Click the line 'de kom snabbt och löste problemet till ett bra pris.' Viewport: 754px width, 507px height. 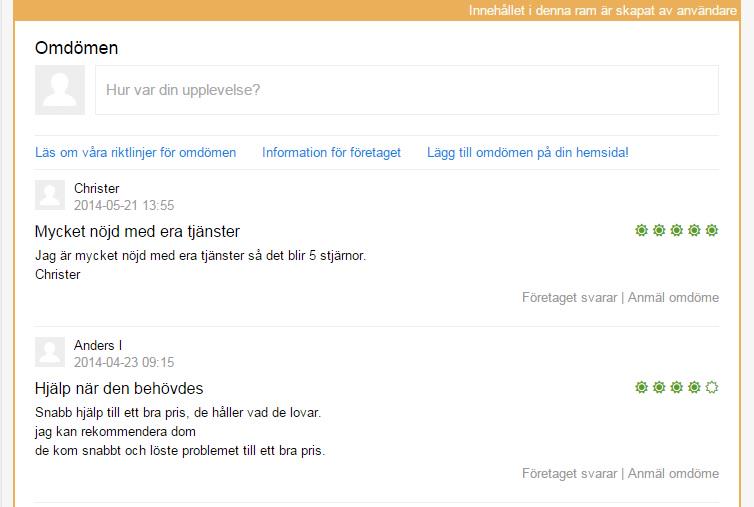click(180, 451)
